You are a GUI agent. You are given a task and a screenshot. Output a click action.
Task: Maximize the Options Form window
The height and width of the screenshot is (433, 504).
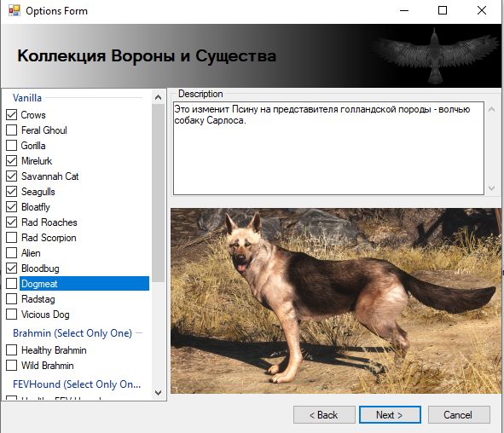443,10
